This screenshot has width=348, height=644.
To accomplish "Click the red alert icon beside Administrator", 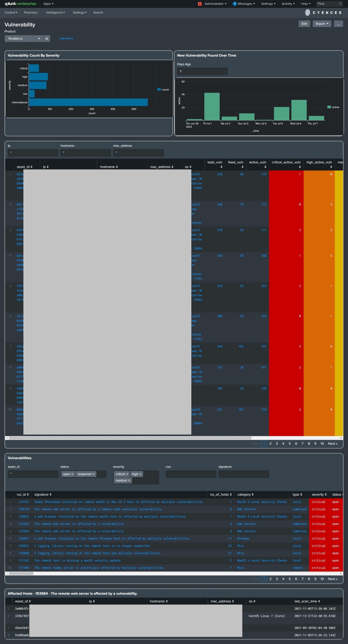I will pyautogui.click(x=200, y=4).
